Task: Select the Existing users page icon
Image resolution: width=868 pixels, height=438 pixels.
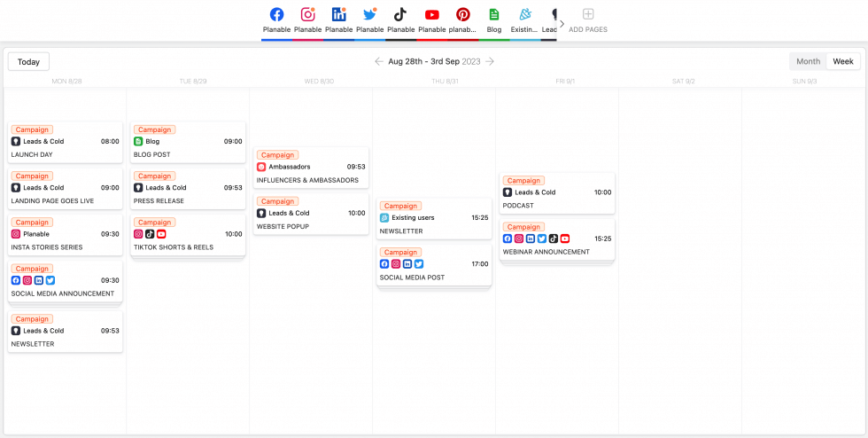Action: [524, 15]
